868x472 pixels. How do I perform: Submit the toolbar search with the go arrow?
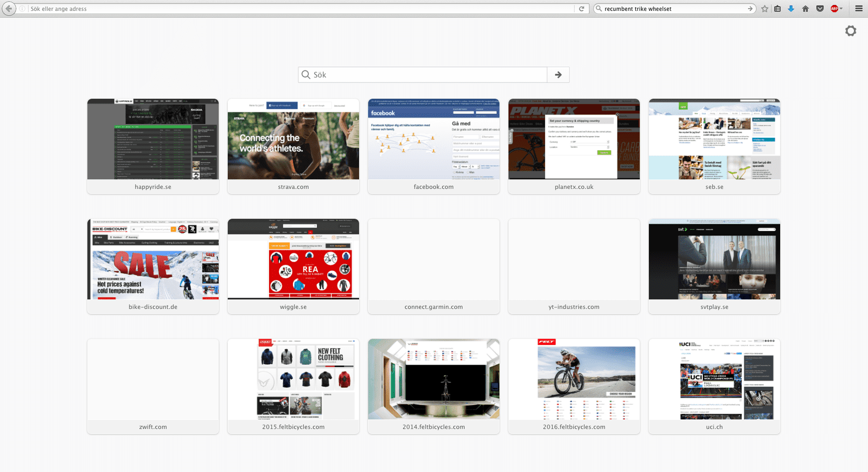pyautogui.click(x=750, y=9)
